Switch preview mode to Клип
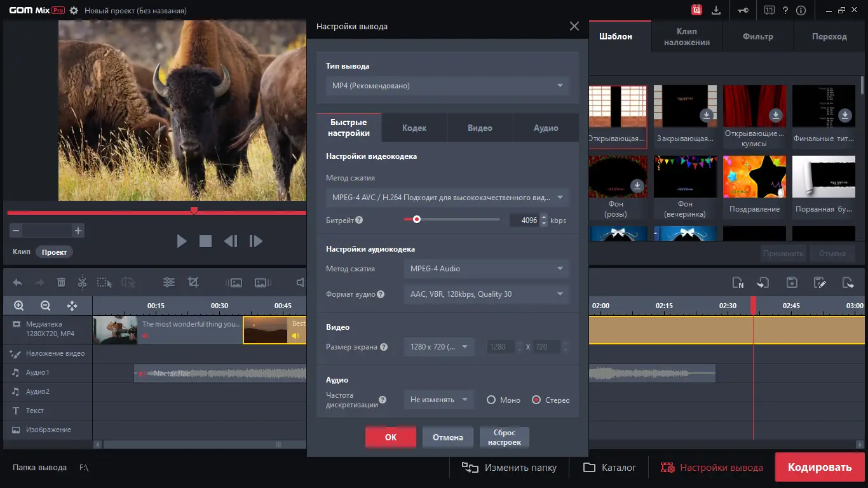The height and width of the screenshot is (488, 868). (x=22, y=252)
